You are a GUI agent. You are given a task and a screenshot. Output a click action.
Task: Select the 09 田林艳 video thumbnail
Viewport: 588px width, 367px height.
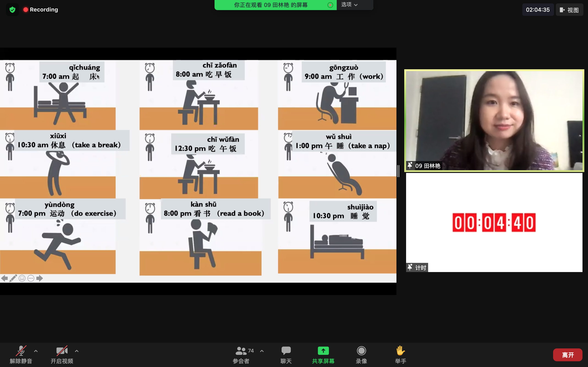coord(494,121)
